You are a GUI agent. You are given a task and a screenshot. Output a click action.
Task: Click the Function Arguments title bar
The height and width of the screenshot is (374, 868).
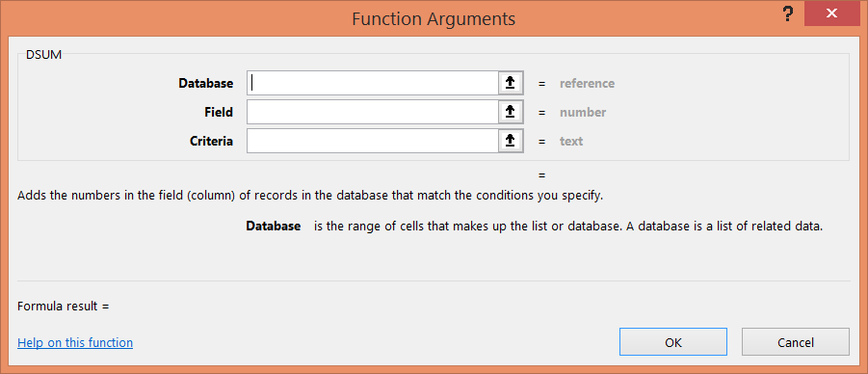(x=434, y=19)
